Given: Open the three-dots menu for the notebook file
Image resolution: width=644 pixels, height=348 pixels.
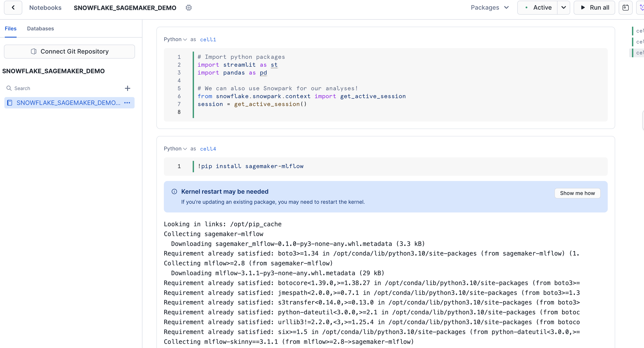Looking at the screenshot, I should (x=127, y=103).
